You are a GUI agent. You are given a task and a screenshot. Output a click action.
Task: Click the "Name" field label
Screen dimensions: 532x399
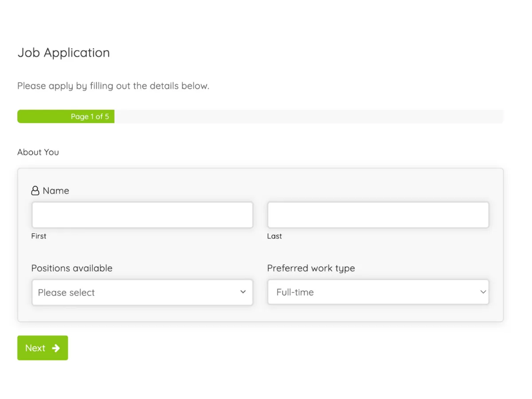[56, 191]
